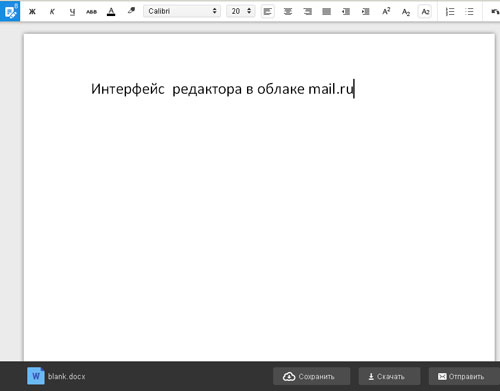Click the Word W file icon
This screenshot has height=391, width=500.
pos(36,376)
